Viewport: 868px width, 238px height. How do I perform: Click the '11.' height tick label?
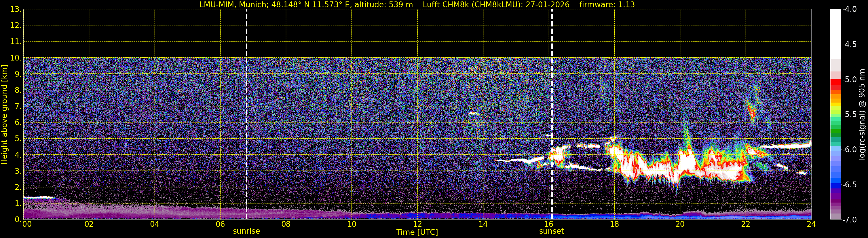[x=16, y=42]
